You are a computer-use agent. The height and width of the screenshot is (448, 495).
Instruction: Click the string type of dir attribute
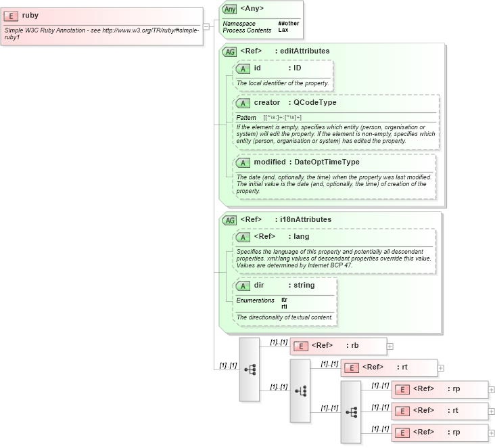pyautogui.click(x=304, y=285)
